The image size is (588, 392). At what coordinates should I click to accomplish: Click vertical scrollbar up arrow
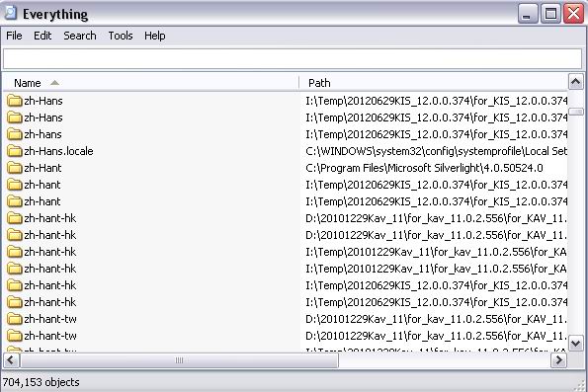click(576, 81)
